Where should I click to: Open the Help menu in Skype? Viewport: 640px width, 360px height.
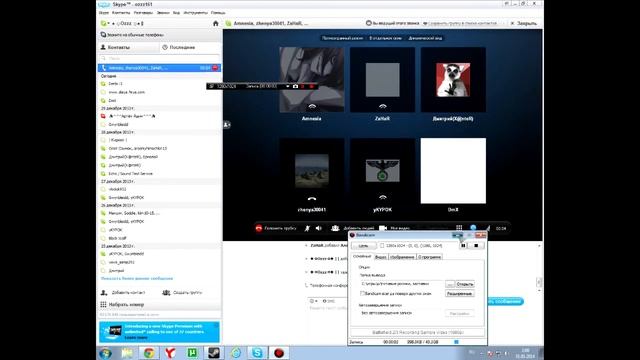click(218, 13)
